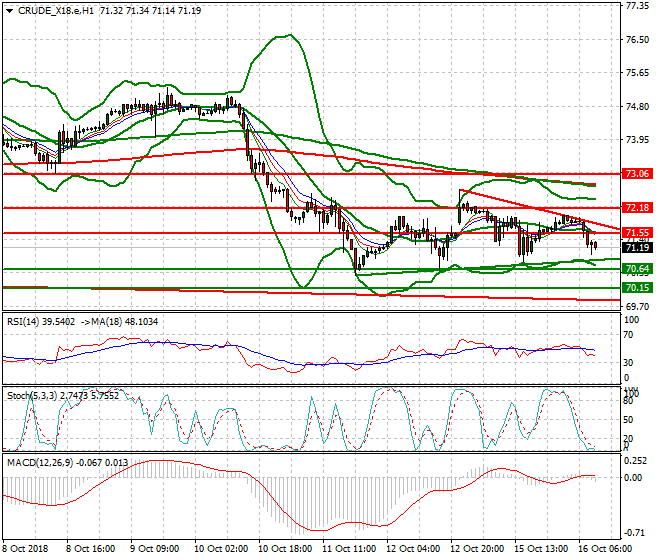Click the 10 Oct 18:00 time label

tap(285, 549)
